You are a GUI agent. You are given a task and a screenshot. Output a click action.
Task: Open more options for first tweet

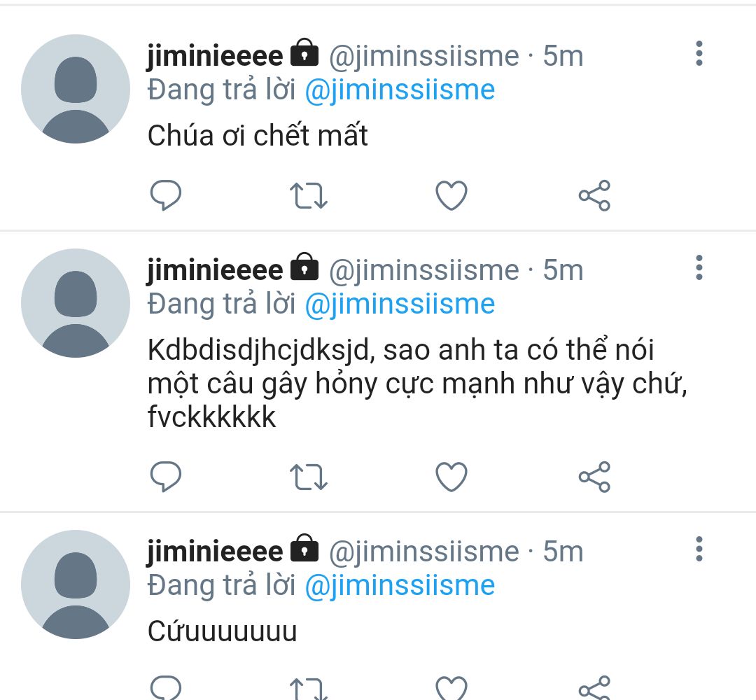tap(699, 53)
